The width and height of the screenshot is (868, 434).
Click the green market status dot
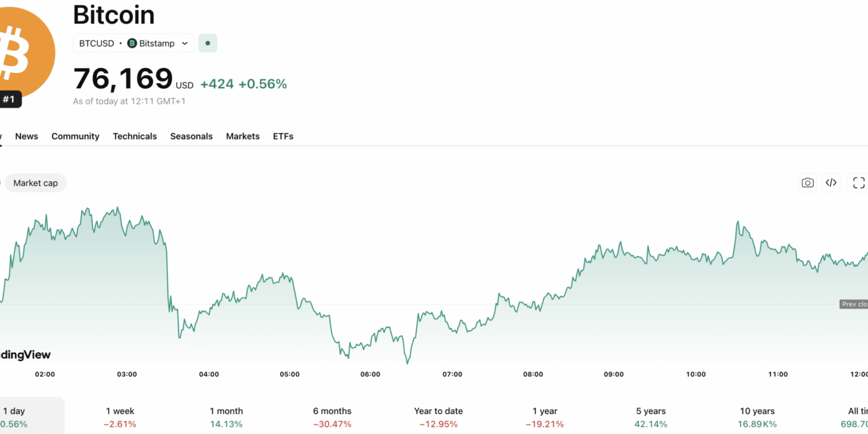coord(208,43)
